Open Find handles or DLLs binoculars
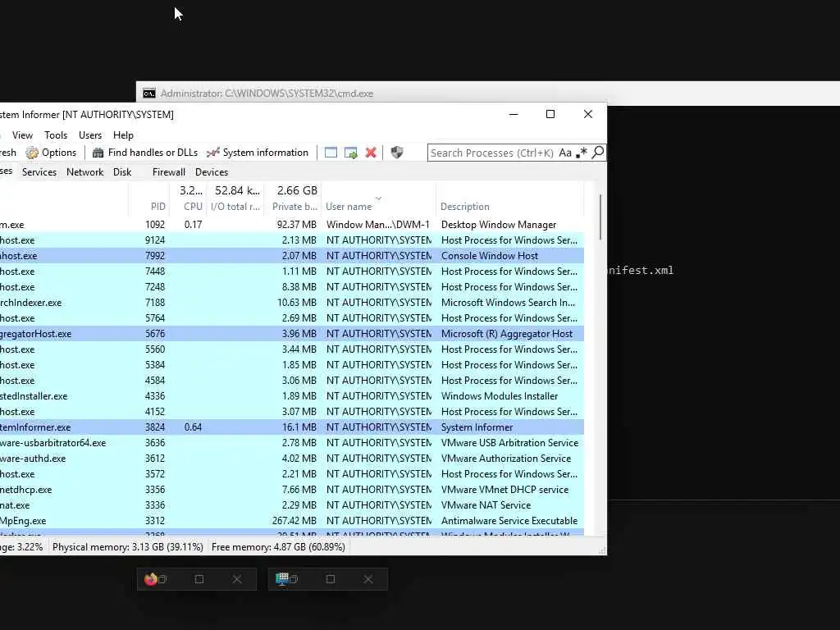840x630 pixels. [98, 153]
